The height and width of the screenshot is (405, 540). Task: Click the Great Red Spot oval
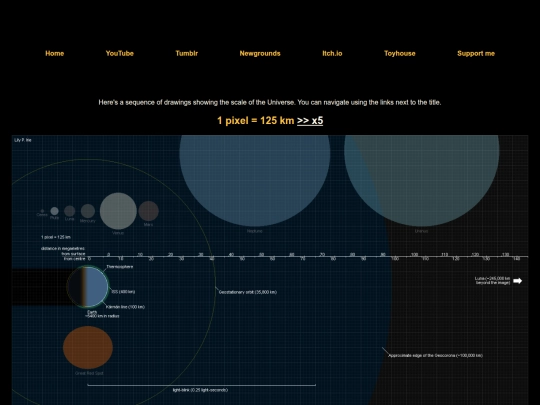[88, 347]
